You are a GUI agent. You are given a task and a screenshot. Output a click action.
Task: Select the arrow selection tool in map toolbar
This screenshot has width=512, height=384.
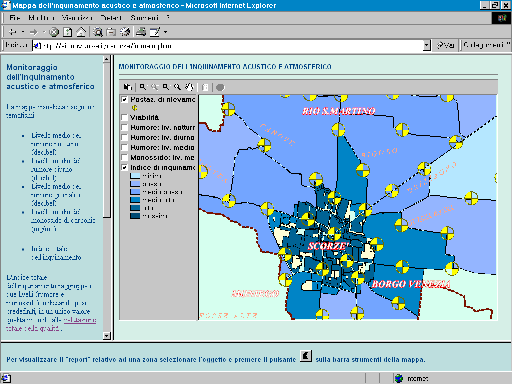(127, 87)
